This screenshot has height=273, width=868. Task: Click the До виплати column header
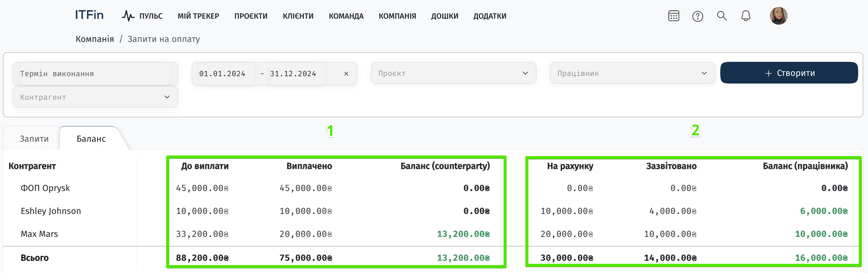(205, 166)
